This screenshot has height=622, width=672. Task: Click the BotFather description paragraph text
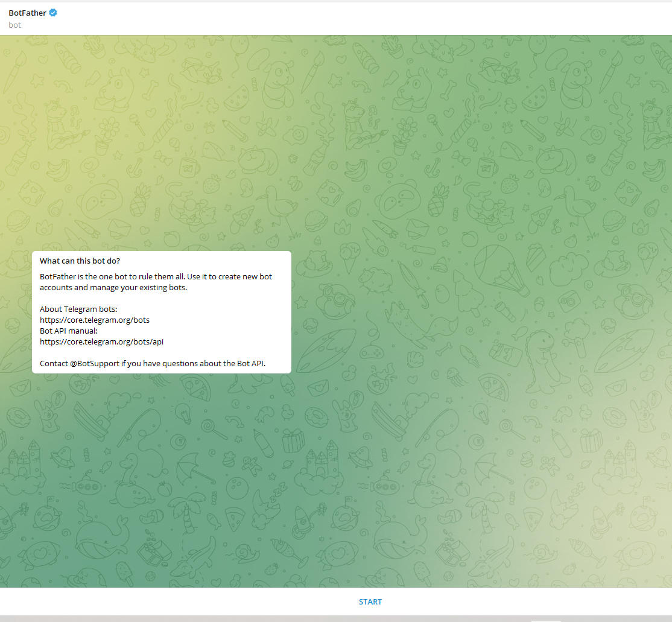tap(156, 282)
